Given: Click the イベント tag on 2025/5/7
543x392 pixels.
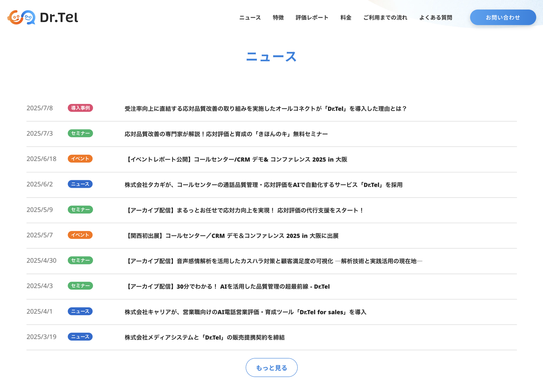Looking at the screenshot, I should [80, 235].
